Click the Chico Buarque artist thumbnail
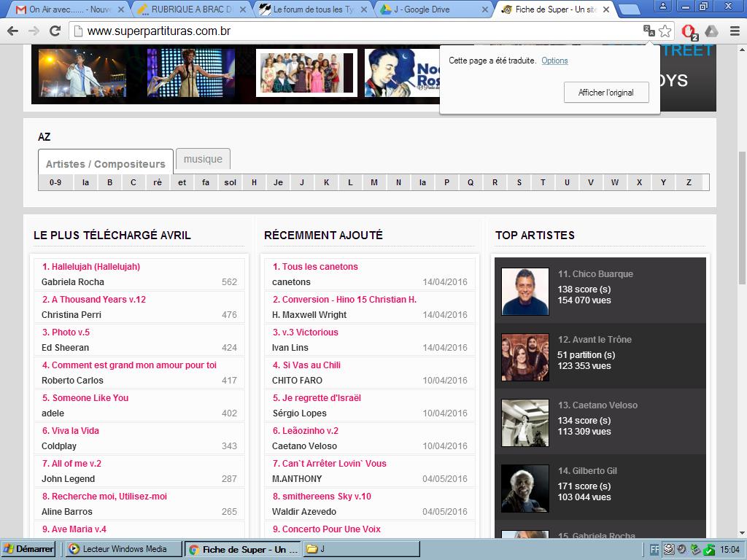The image size is (747, 560). (525, 291)
